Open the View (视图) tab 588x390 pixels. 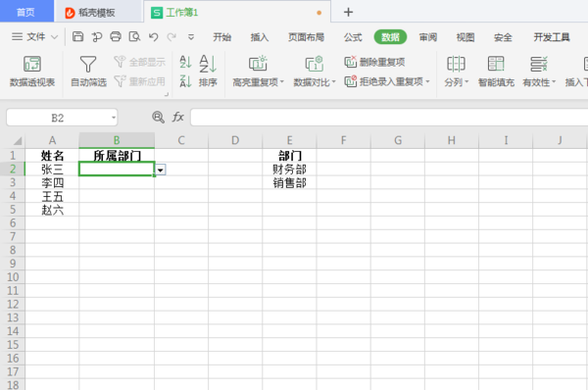click(465, 37)
